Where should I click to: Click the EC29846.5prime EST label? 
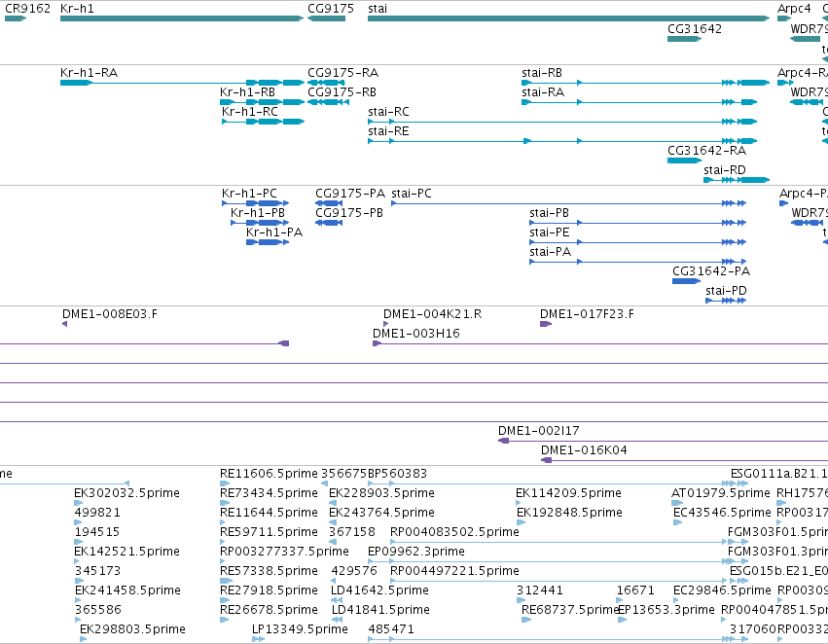coord(722,590)
